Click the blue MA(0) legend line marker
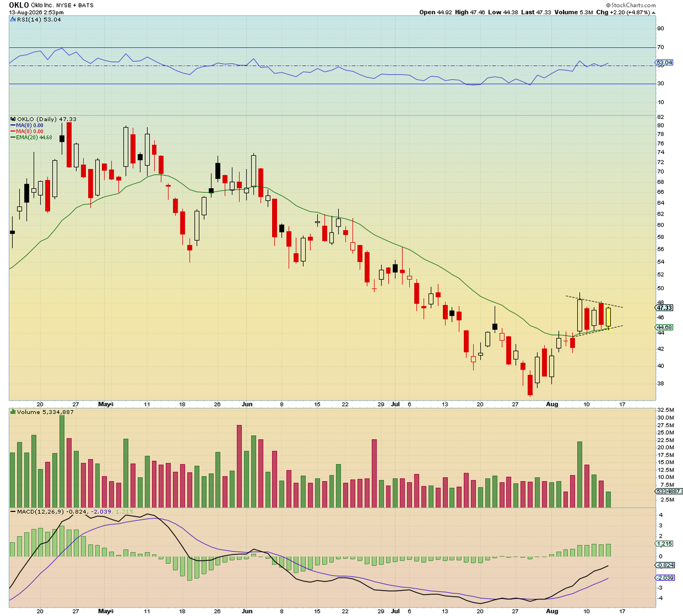Image resolution: width=683 pixels, height=616 pixels. [13, 125]
